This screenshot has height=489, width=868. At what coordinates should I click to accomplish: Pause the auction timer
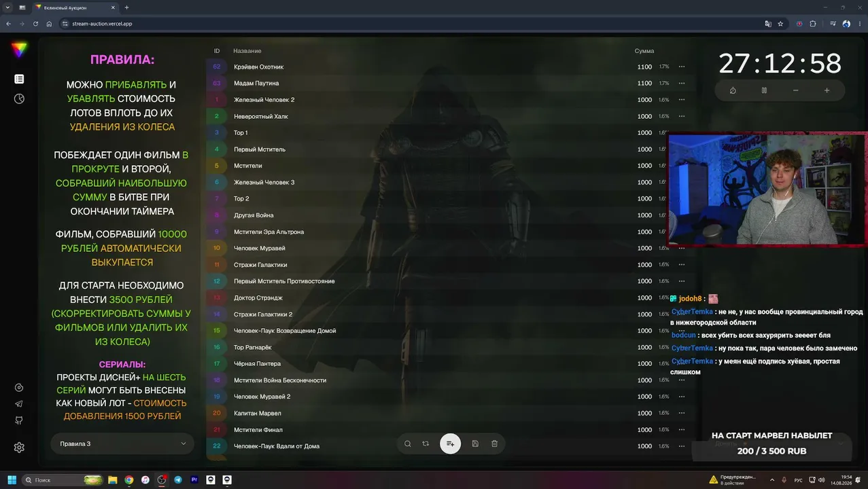tap(764, 90)
